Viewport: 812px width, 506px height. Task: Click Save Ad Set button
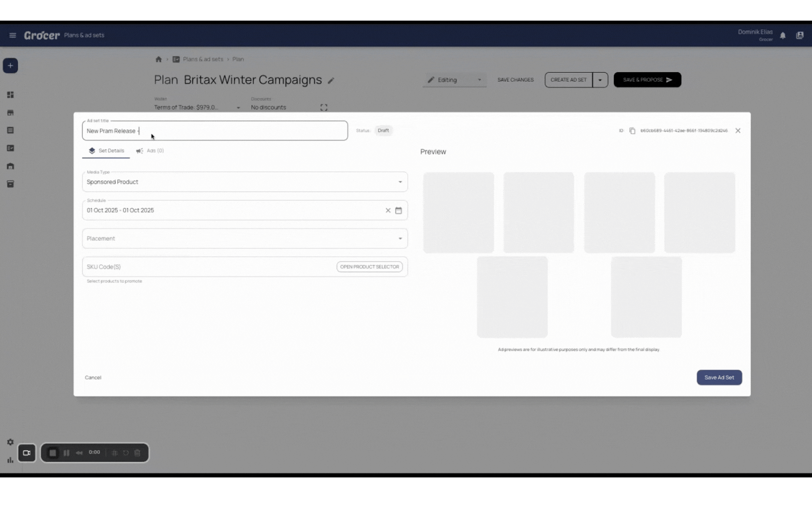coord(719,378)
